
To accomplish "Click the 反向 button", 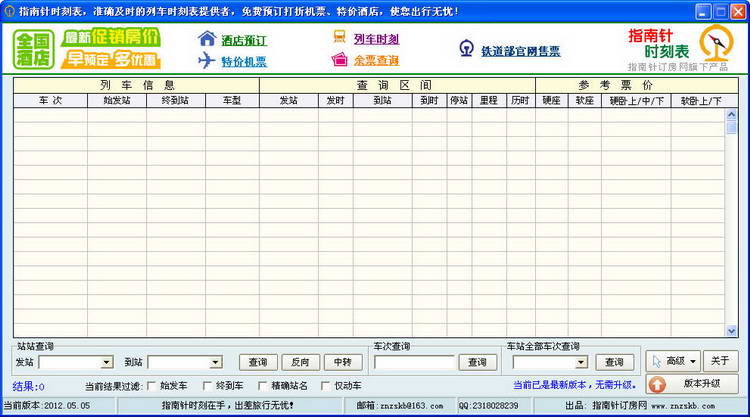I will pyautogui.click(x=300, y=362).
